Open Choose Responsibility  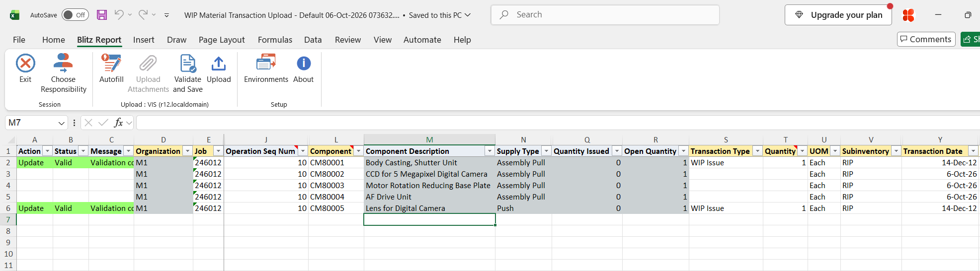pos(63,73)
